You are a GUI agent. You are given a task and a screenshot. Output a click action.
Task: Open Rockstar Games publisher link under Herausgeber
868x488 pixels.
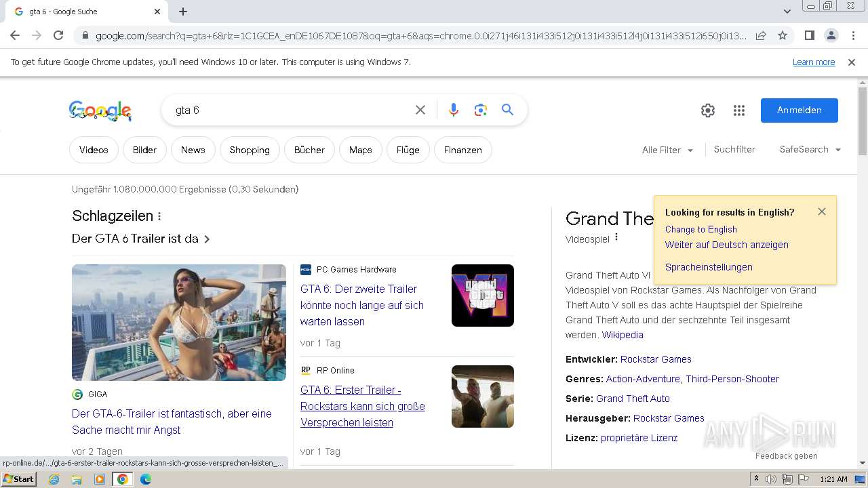(669, 418)
